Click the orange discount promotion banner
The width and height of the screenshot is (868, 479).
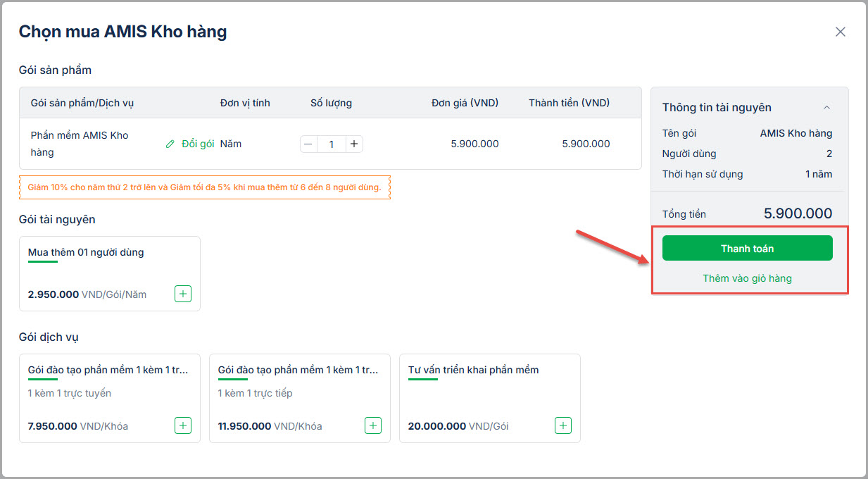(204, 187)
